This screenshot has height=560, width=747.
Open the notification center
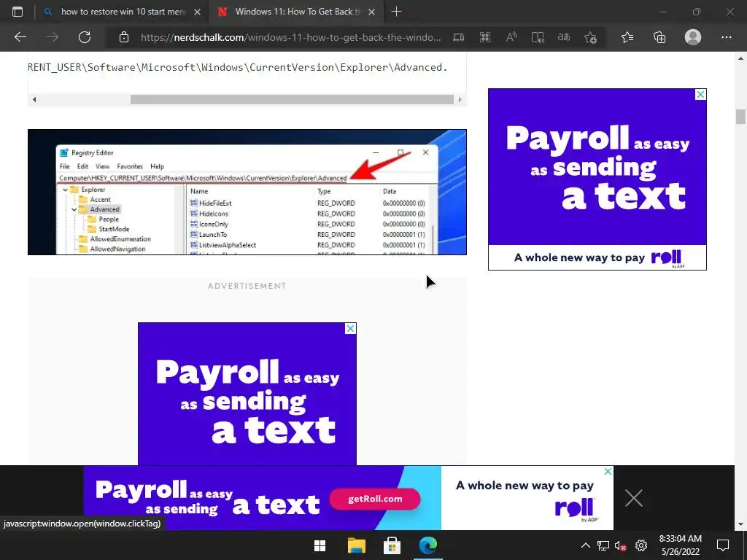[x=723, y=545]
